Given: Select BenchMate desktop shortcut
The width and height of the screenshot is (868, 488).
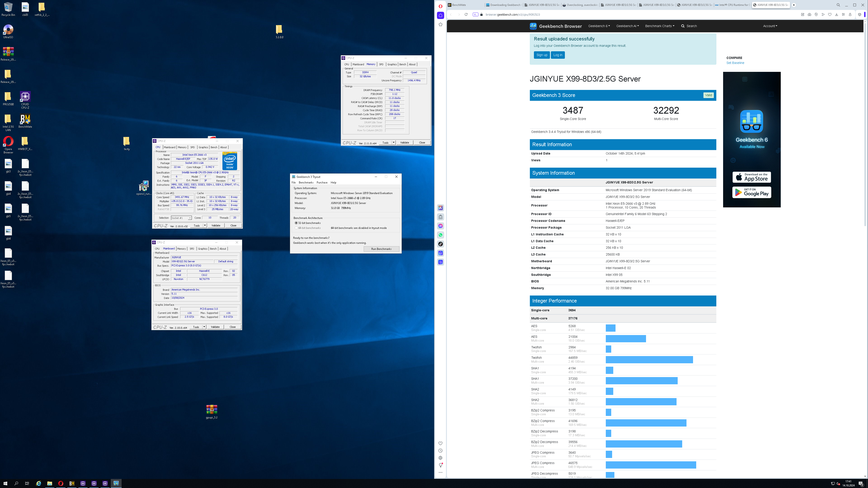Looking at the screenshot, I should tap(25, 121).
